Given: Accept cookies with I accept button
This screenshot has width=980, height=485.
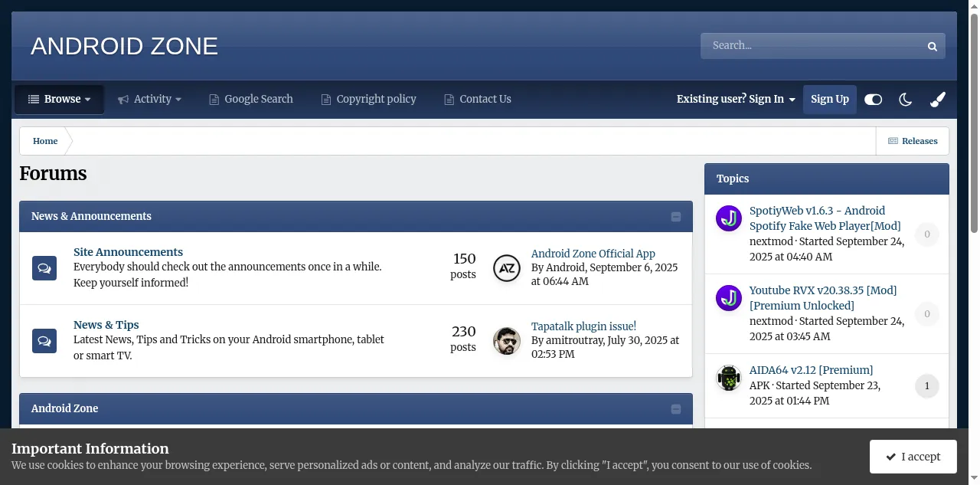Looking at the screenshot, I should [913, 457].
